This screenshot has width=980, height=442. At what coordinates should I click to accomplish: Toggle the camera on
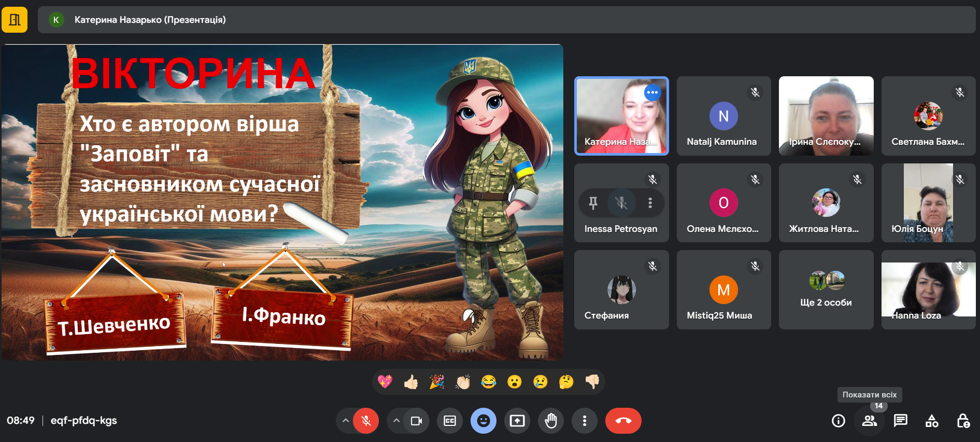coord(416,421)
